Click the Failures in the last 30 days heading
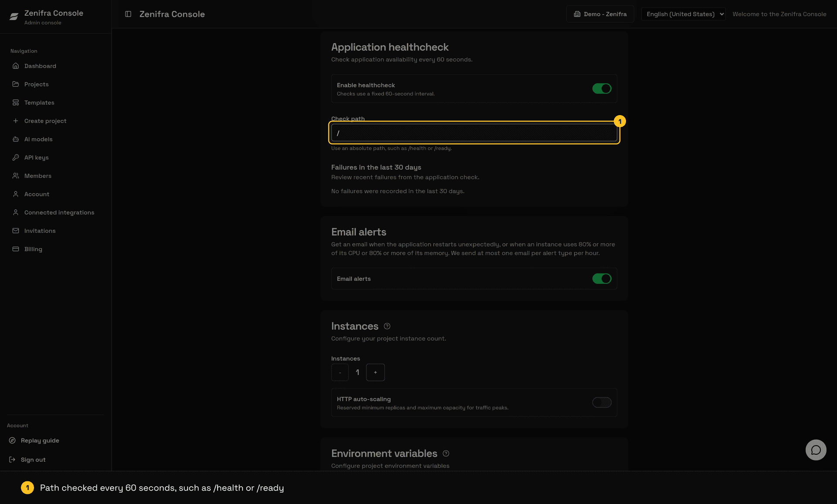837x504 pixels. pos(376,167)
